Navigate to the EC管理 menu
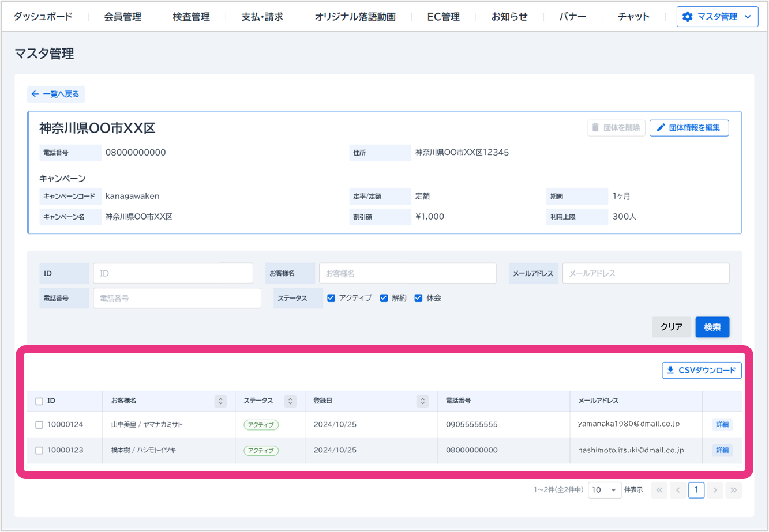769x532 pixels. (x=443, y=17)
